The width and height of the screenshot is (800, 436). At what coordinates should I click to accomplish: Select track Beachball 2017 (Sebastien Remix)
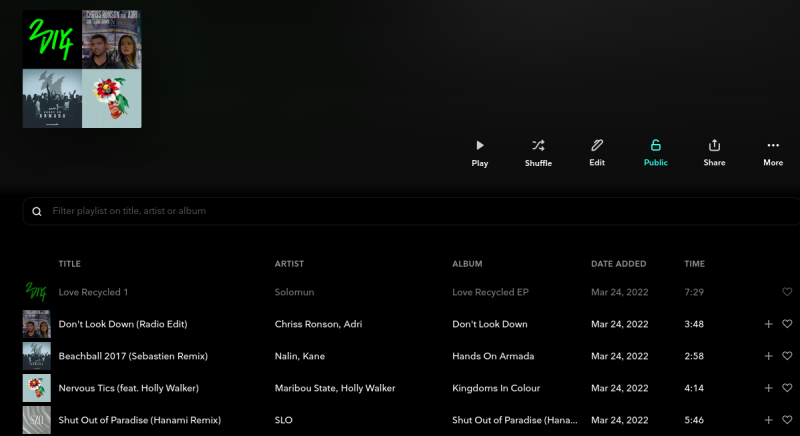tap(133, 356)
